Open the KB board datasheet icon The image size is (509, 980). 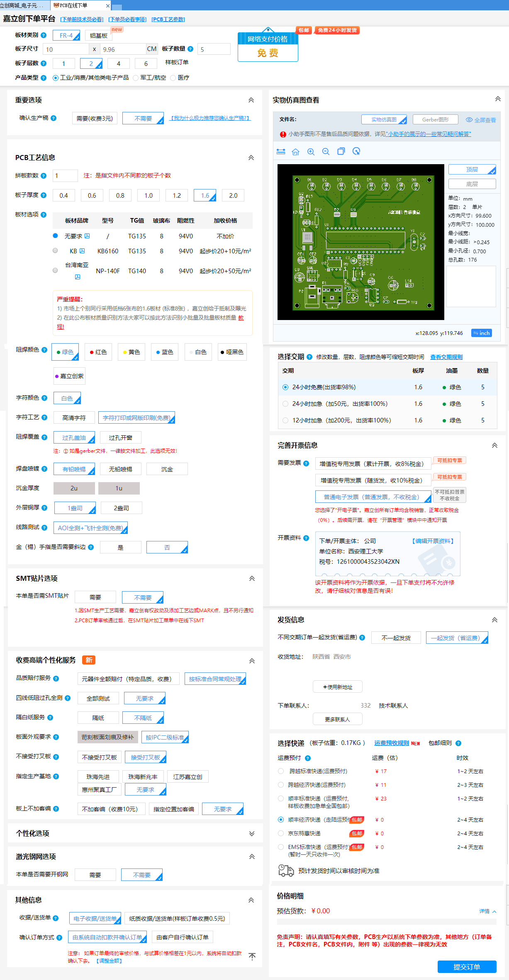pos(82,251)
